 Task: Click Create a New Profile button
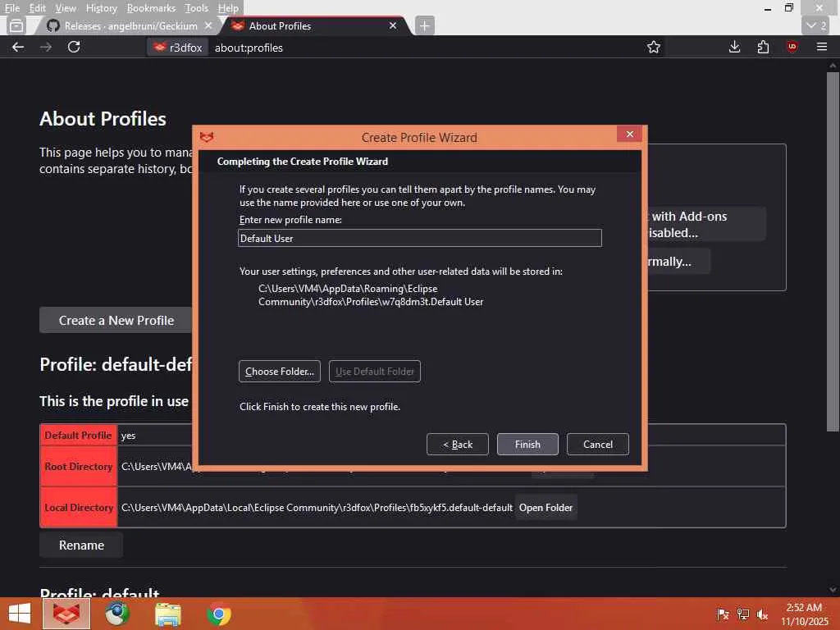click(116, 321)
